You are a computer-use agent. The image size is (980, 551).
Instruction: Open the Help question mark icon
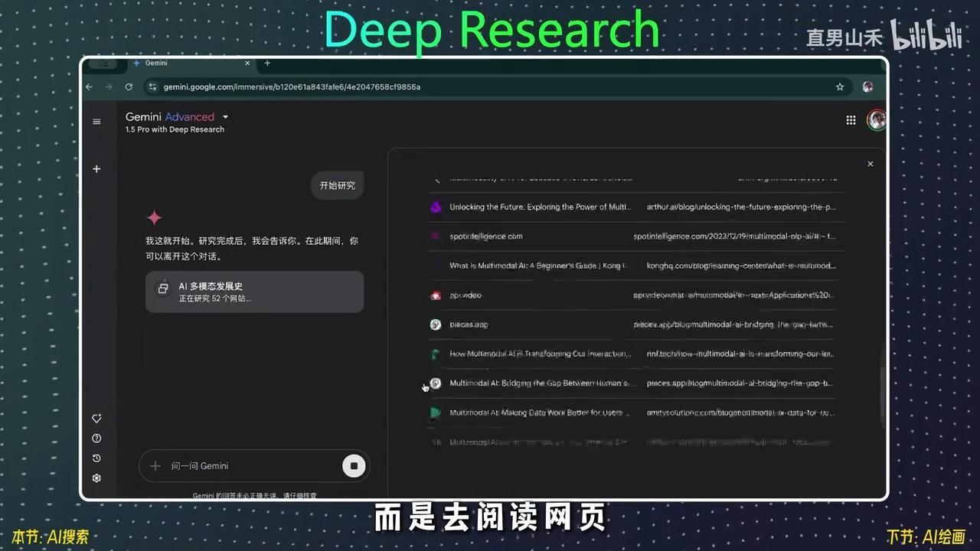point(96,439)
